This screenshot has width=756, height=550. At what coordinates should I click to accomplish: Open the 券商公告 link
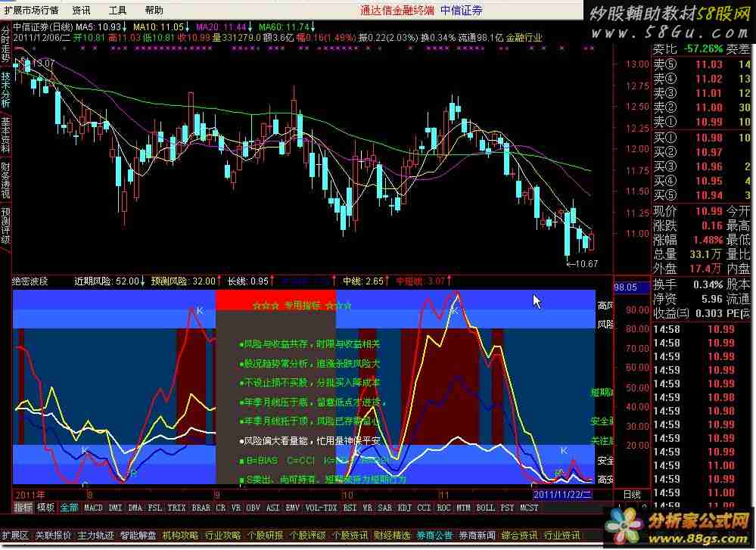(x=435, y=536)
